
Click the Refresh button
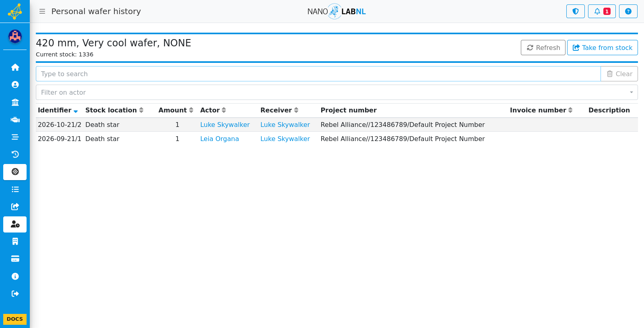click(x=543, y=48)
